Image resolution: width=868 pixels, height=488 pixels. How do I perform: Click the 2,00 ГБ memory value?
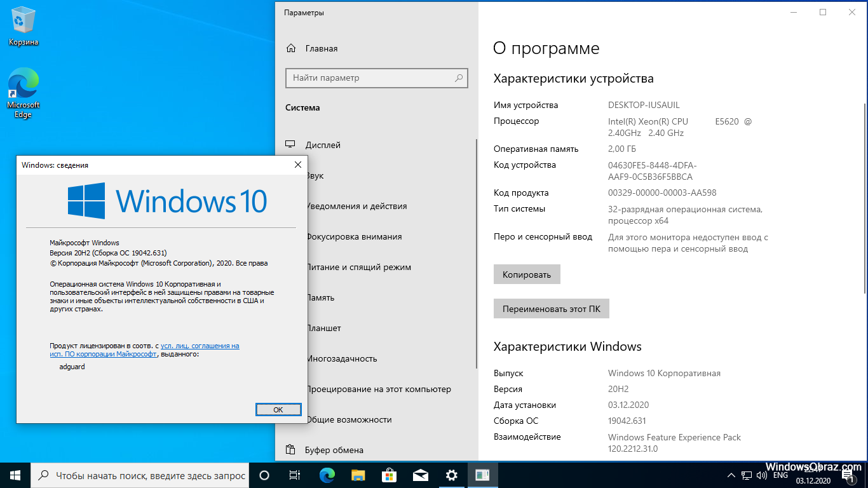point(622,149)
